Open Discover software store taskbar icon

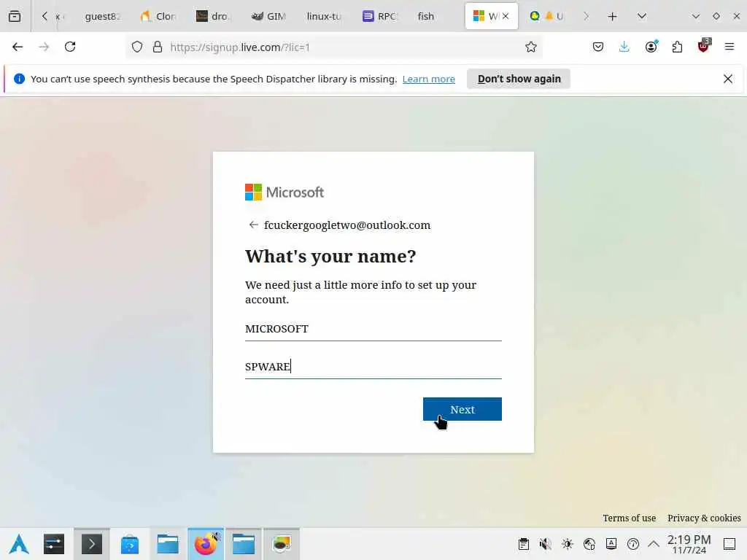point(130,544)
